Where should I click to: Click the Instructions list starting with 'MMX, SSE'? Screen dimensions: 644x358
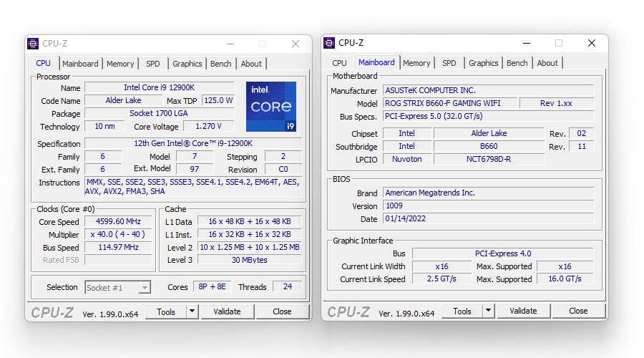tap(193, 187)
